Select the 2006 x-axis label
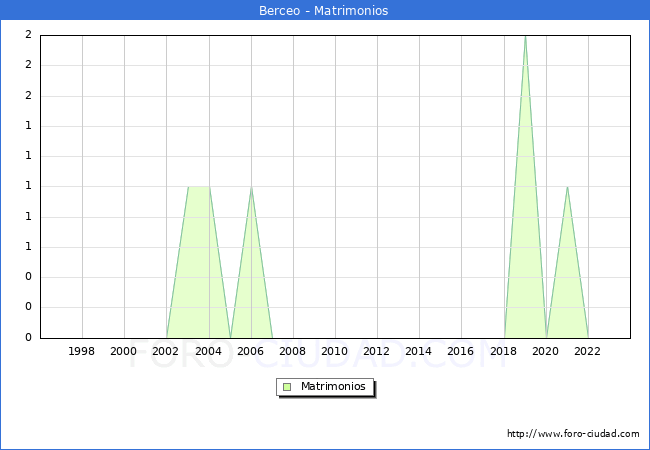The width and height of the screenshot is (650, 450). pyautogui.click(x=250, y=351)
